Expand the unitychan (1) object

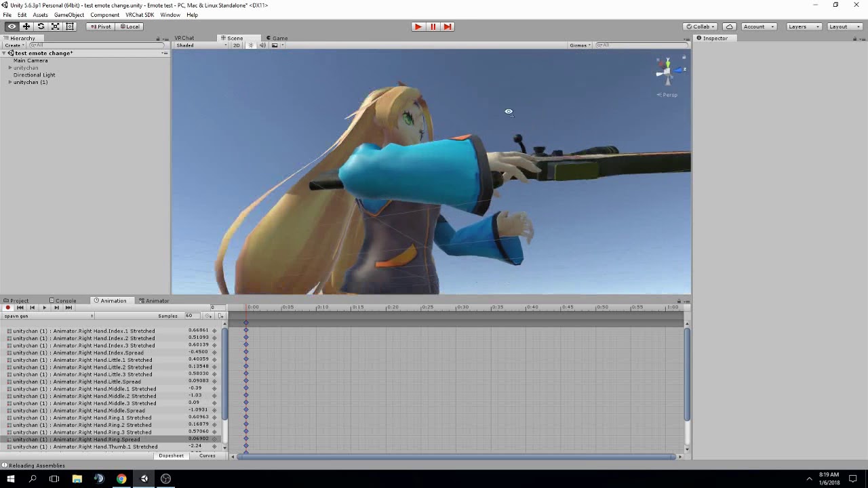pyautogui.click(x=10, y=82)
